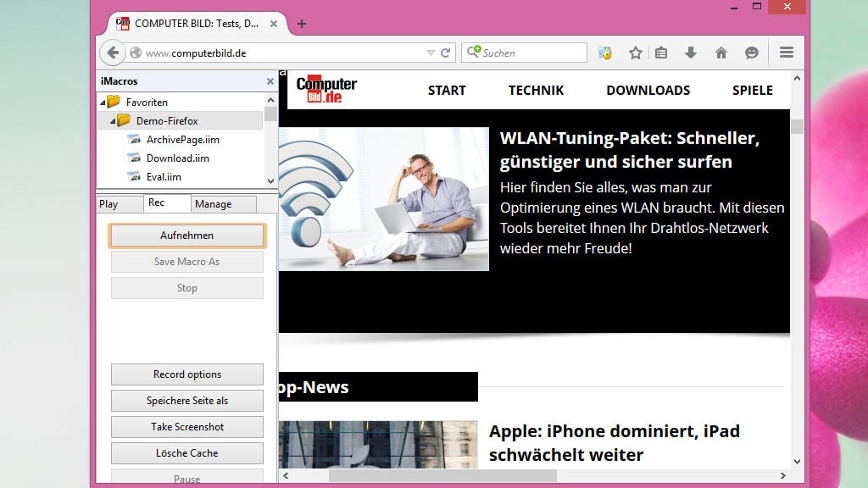Open the Firefox hamburger menu
The width and height of the screenshot is (868, 488).
point(787,53)
